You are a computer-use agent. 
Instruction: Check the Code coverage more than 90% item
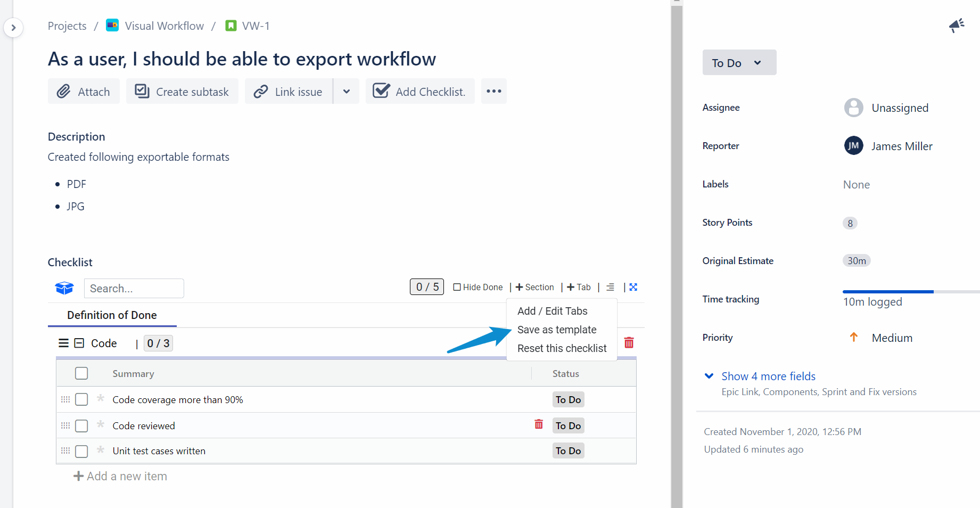pyautogui.click(x=81, y=399)
